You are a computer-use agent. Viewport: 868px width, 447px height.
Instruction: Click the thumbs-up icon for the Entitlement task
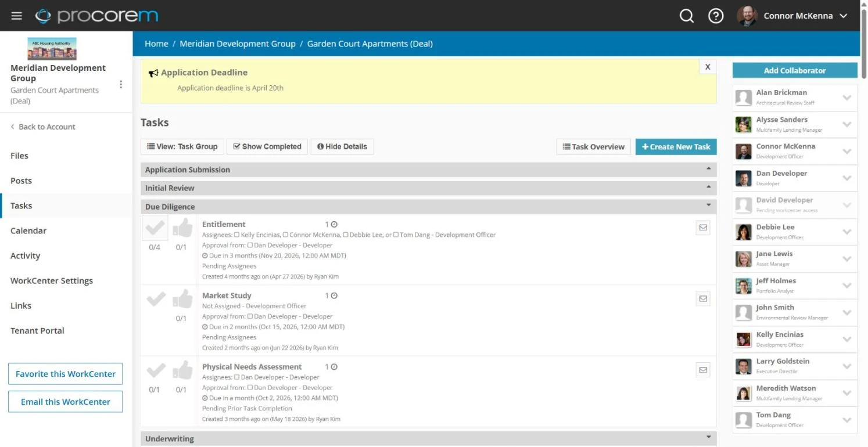pos(182,228)
